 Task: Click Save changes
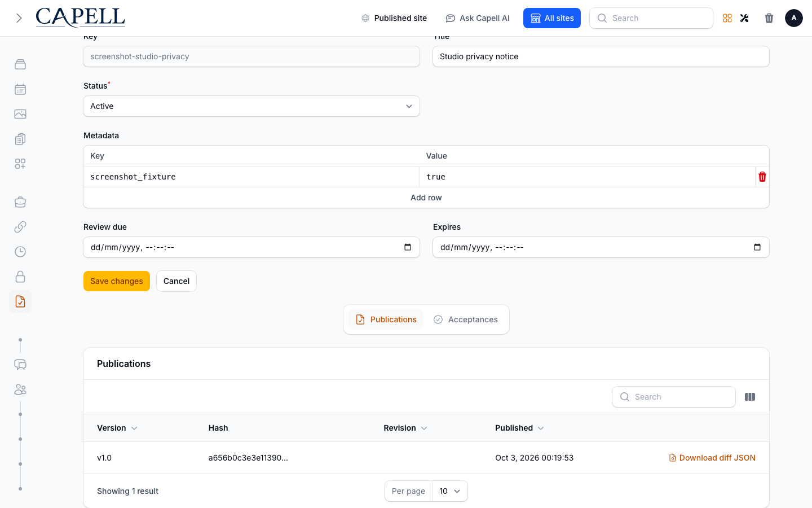point(117,281)
